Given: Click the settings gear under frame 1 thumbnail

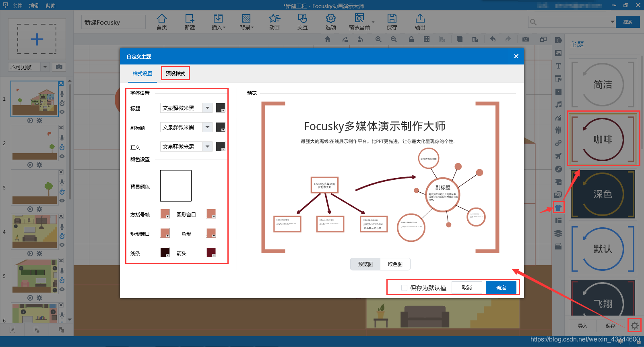Looking at the screenshot, I should pyautogui.click(x=39, y=121).
